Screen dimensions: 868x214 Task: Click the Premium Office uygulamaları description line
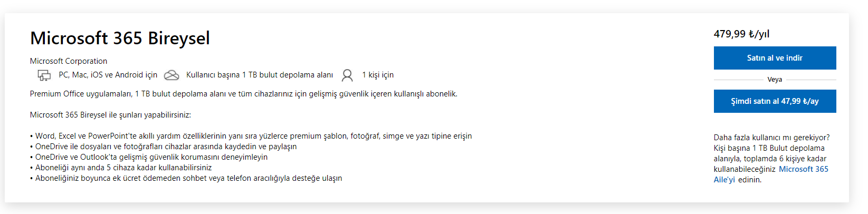tap(243, 94)
